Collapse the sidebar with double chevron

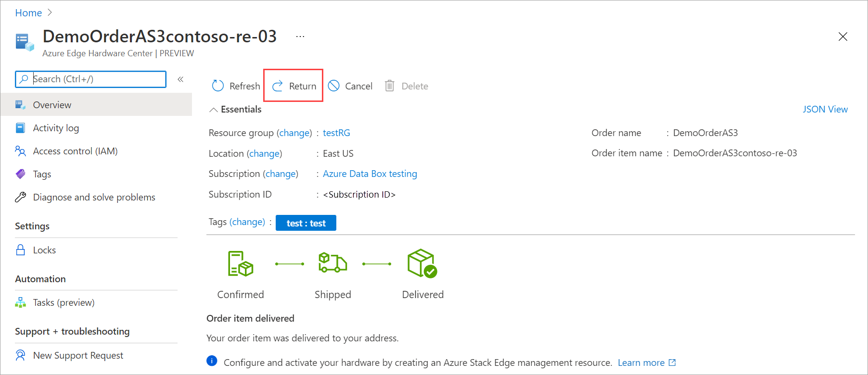180,79
